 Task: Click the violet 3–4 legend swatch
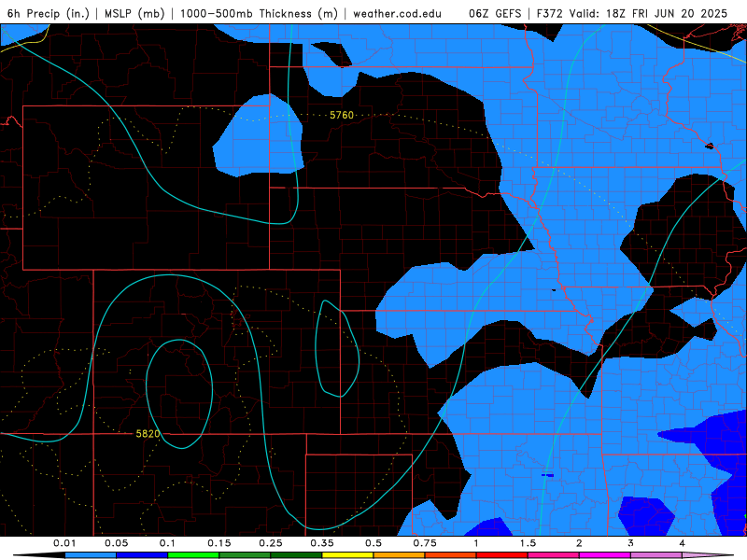coord(656,555)
